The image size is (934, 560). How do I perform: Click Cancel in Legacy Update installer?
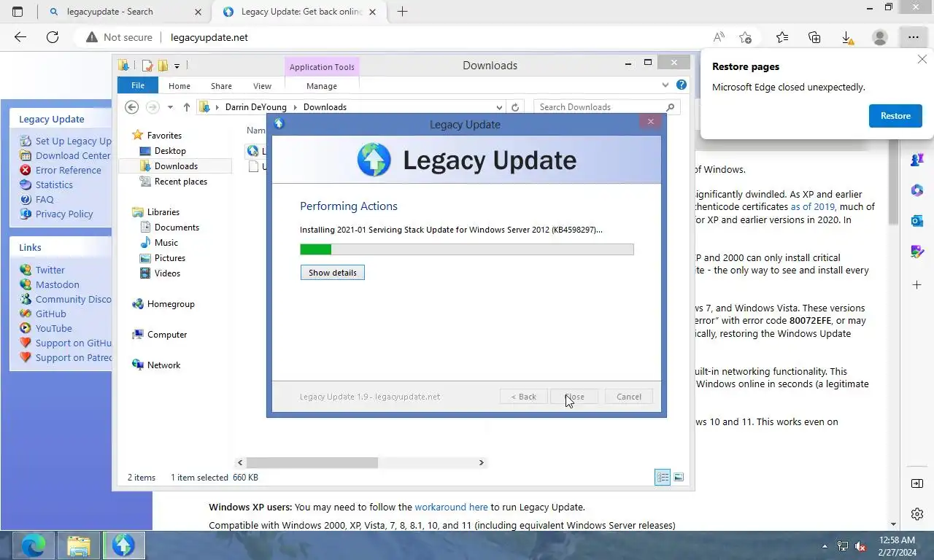coord(628,397)
